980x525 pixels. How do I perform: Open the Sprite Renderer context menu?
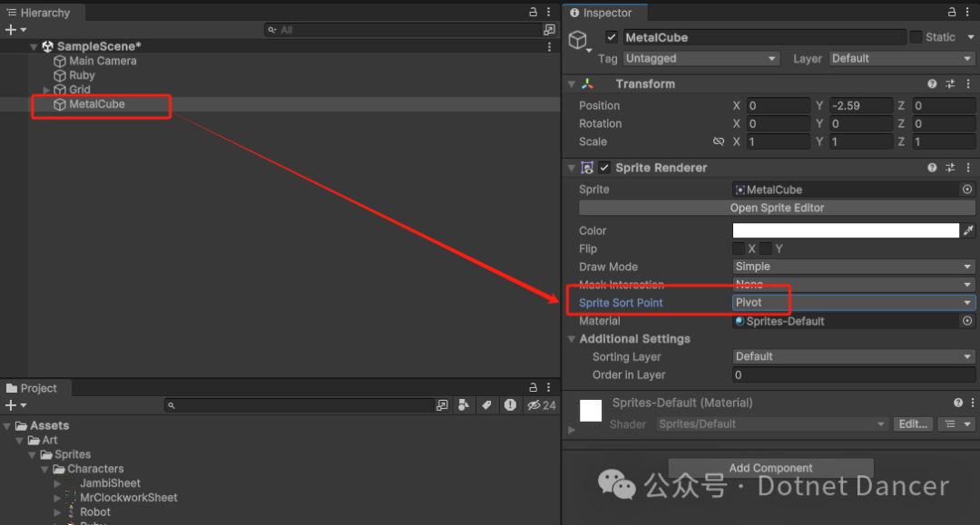968,168
